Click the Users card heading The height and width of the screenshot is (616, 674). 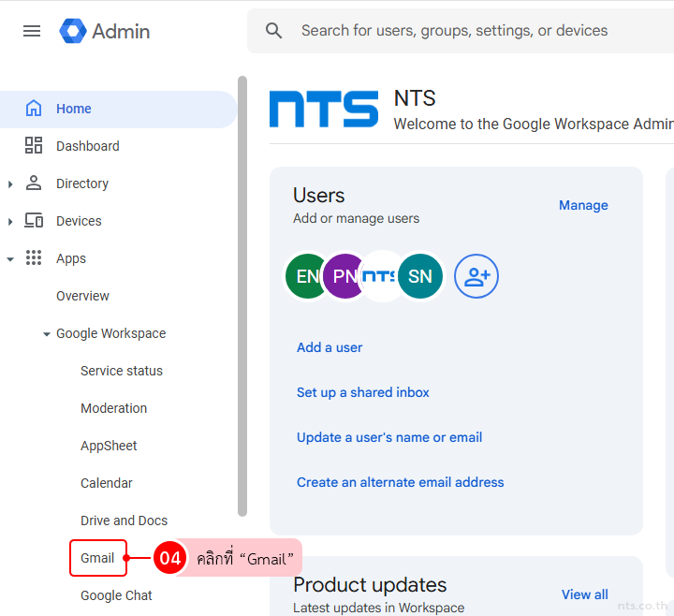[319, 196]
